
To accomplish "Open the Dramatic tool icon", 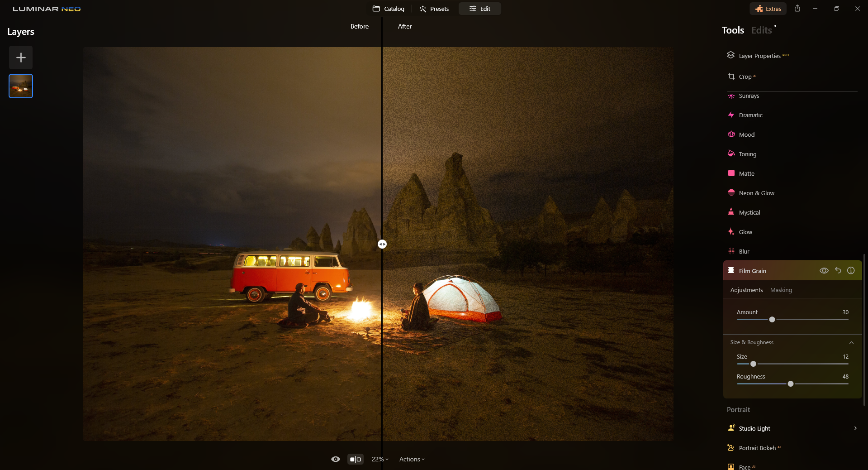I will tap(731, 115).
